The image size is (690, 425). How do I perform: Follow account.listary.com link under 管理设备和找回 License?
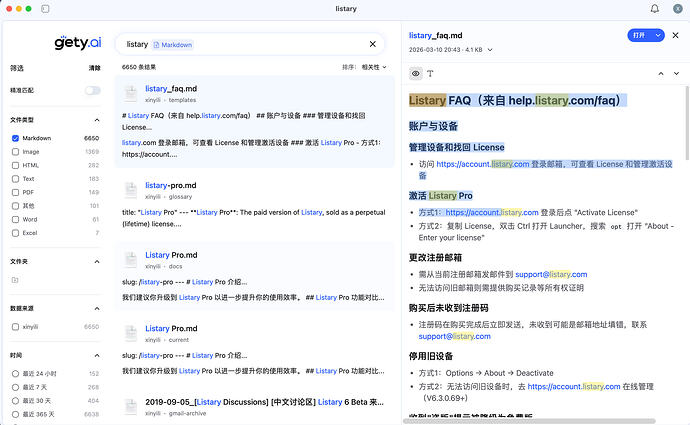[483, 164]
